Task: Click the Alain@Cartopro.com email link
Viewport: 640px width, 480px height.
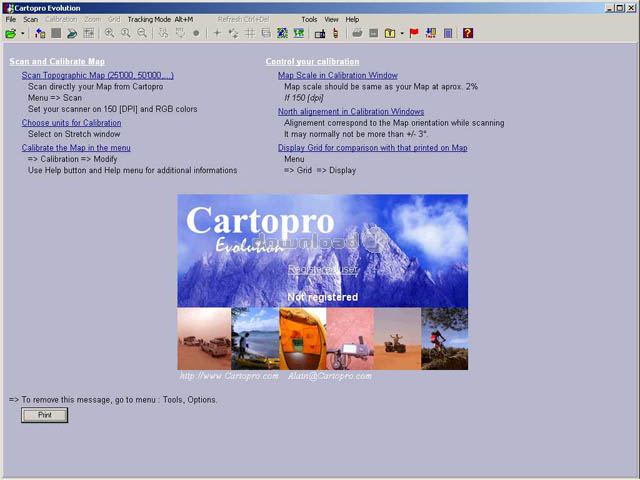Action: (330, 376)
